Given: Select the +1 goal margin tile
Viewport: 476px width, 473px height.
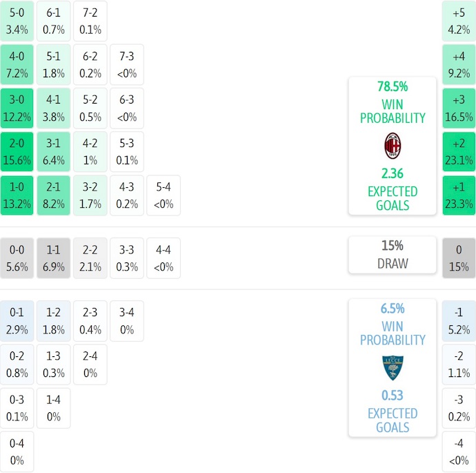Looking at the screenshot, I should tap(459, 196).
